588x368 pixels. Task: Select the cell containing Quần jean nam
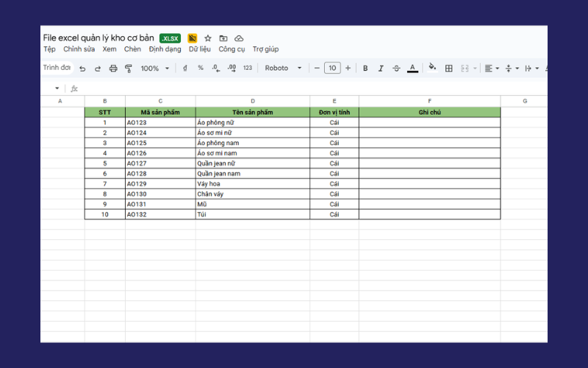click(x=252, y=174)
